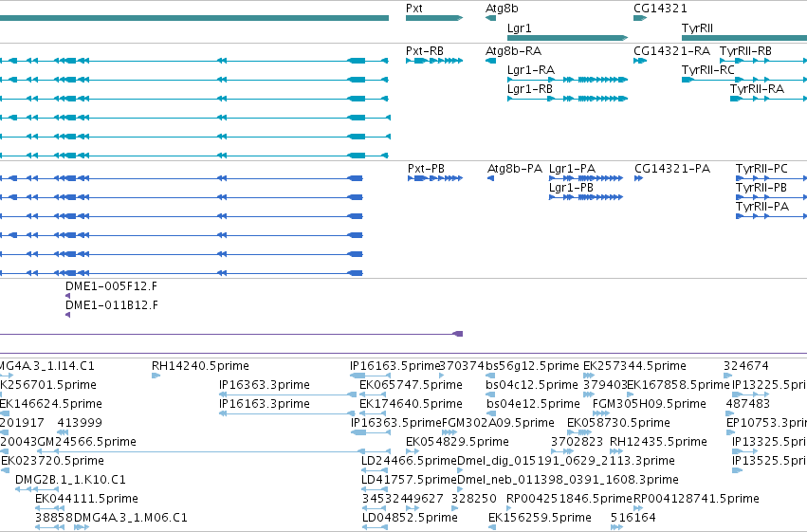Click the Pxt gene label
The height and width of the screenshot is (532, 807).
tap(413, 9)
